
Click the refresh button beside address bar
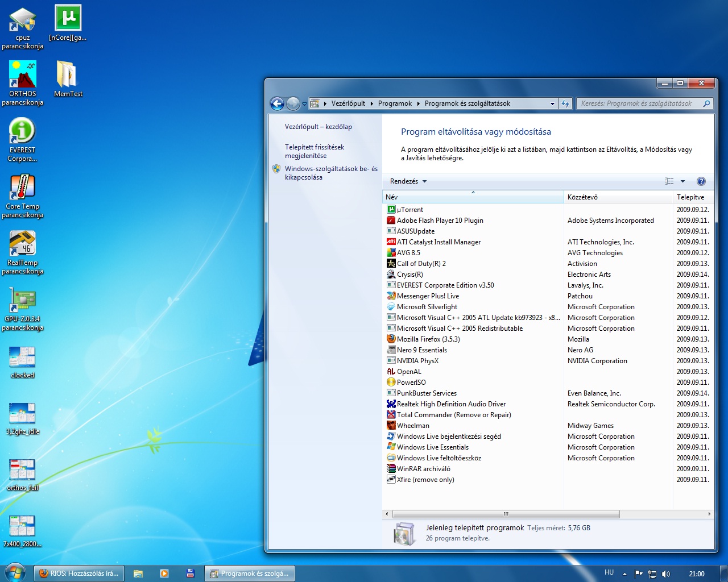pos(565,103)
